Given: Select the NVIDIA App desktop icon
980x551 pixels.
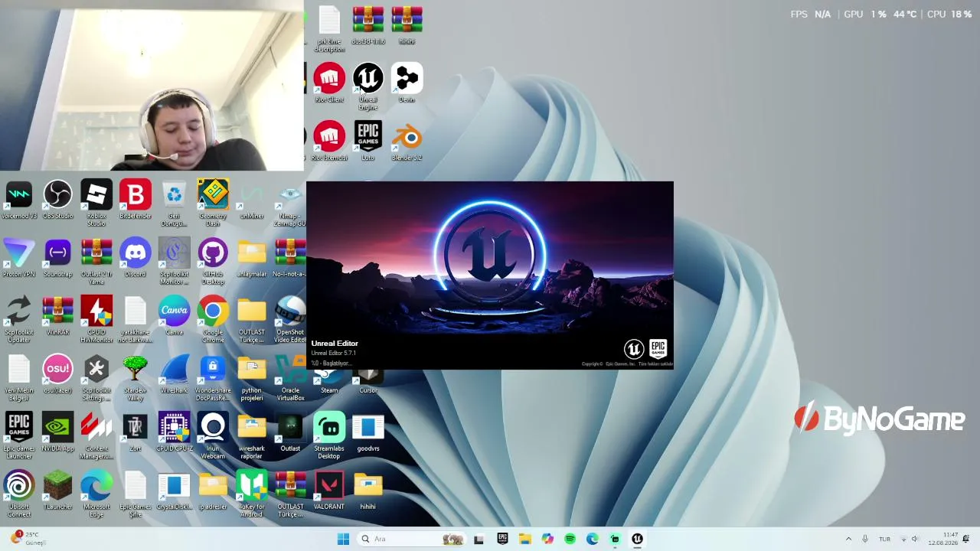Looking at the screenshot, I should pos(58,433).
